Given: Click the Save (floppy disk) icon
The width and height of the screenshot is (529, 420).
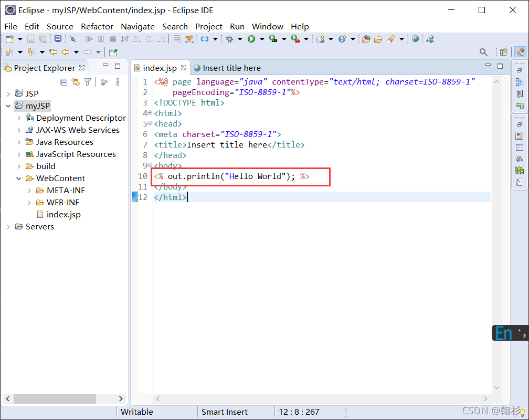Looking at the screenshot, I should 31,39.
